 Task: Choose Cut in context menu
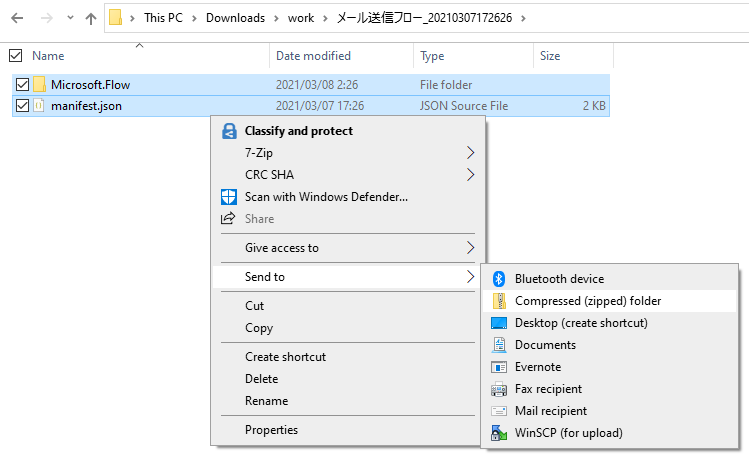pyautogui.click(x=255, y=306)
